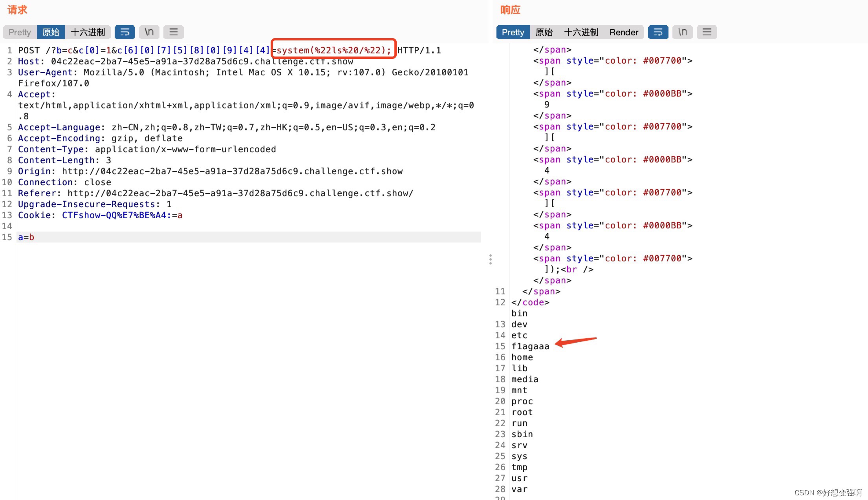This screenshot has height=500, width=868.
Task: Click the Cookie header line
Action: (100, 215)
